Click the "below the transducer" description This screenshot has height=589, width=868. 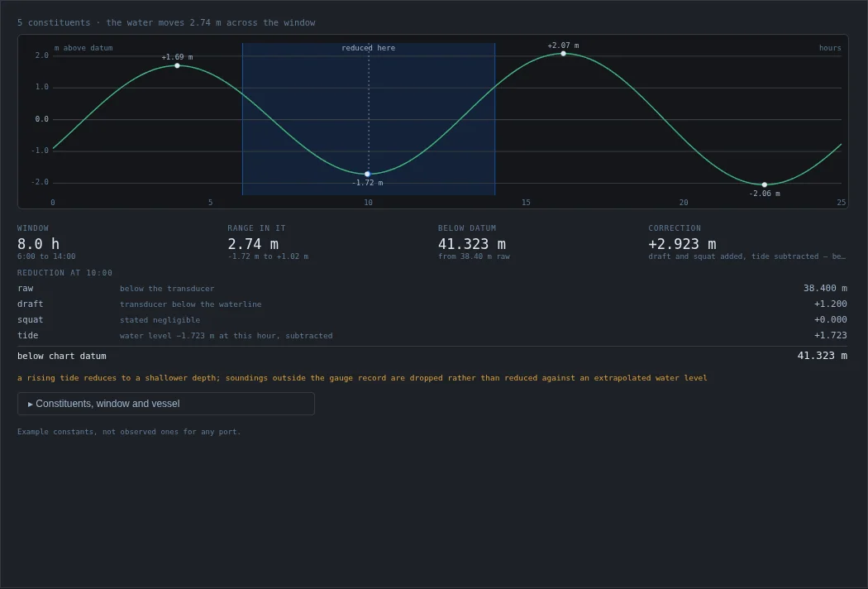coord(167,289)
